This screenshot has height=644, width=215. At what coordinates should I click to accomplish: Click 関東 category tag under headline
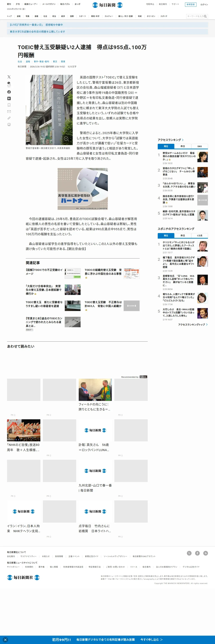(x=63, y=62)
